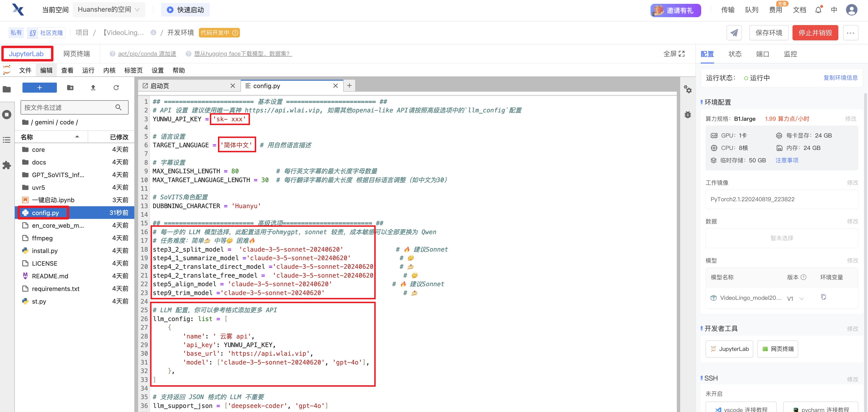Image resolution: width=868 pixels, height=412 pixels.
Task: Open the 费用 billing menu
Action: [x=775, y=10]
